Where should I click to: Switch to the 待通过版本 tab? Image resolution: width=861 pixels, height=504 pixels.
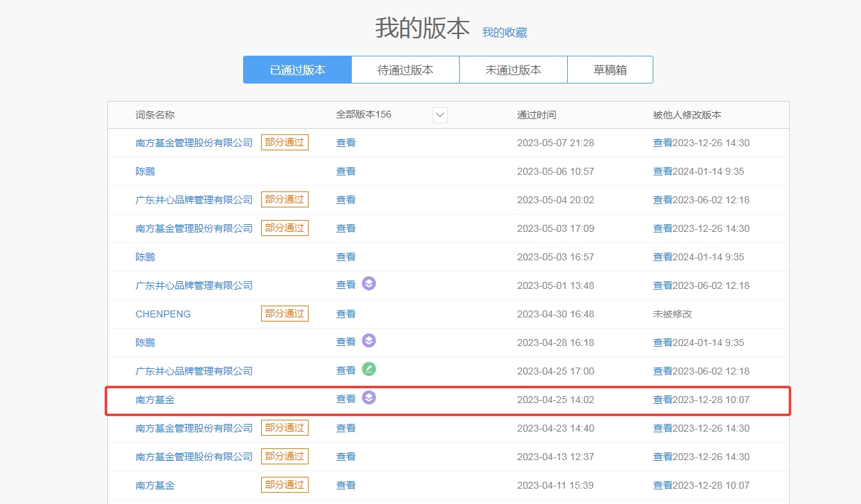[405, 70]
